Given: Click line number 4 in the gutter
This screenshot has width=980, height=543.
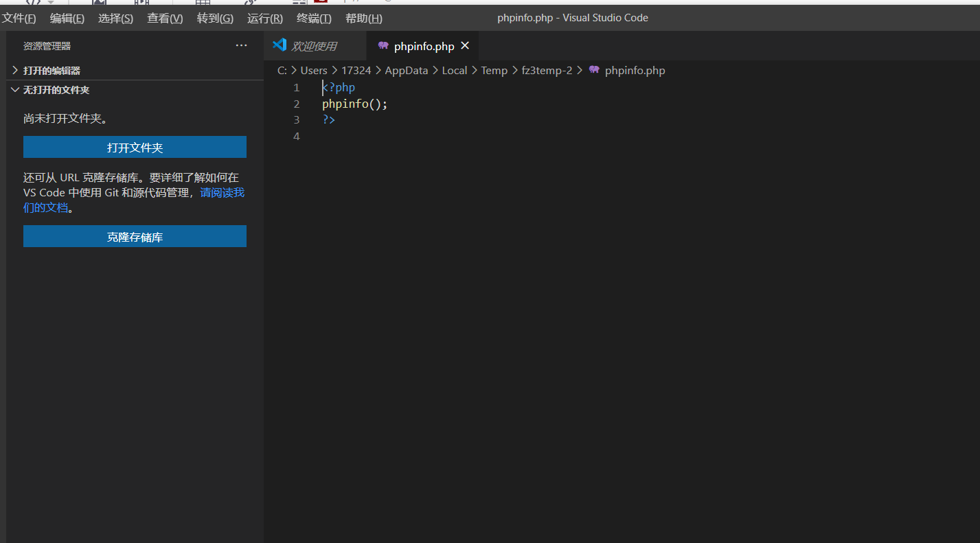Looking at the screenshot, I should 297,136.
